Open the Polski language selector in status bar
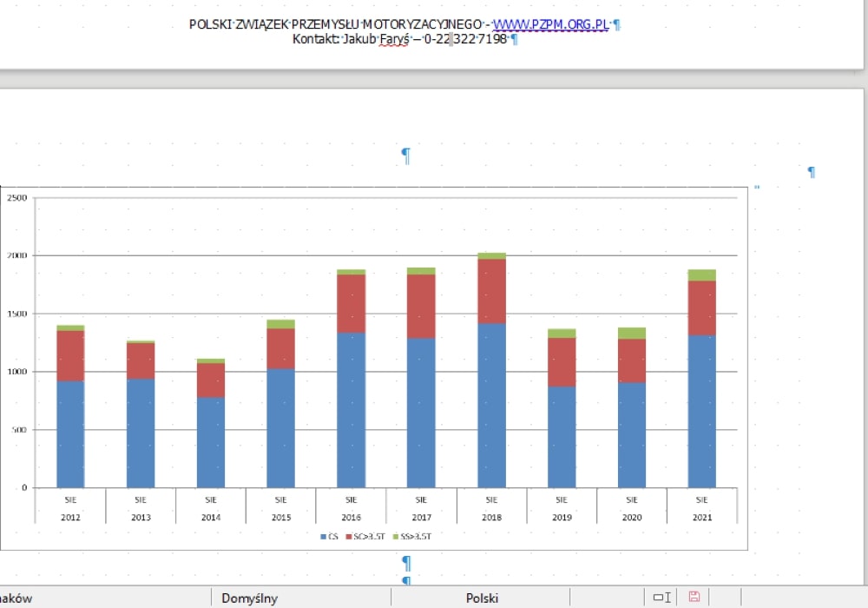This screenshot has width=868, height=608. (482, 598)
